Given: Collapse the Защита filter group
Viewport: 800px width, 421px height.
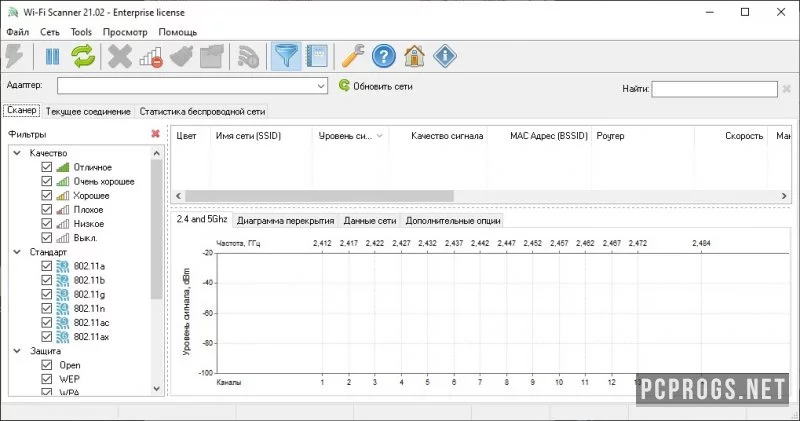Looking at the screenshot, I should (17, 351).
